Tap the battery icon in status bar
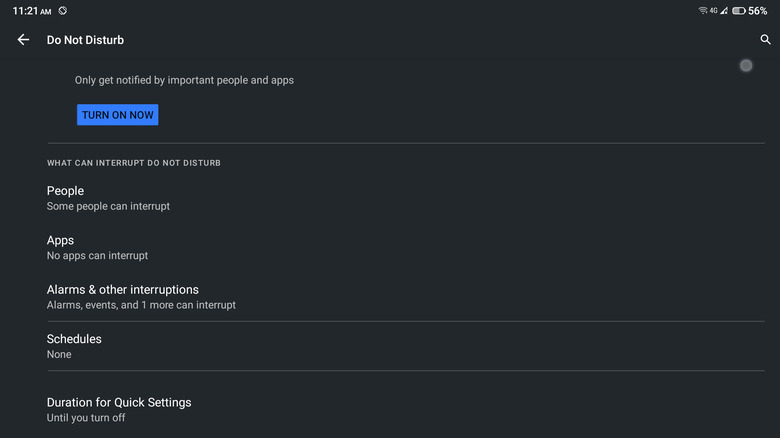This screenshot has width=780, height=438. click(738, 11)
